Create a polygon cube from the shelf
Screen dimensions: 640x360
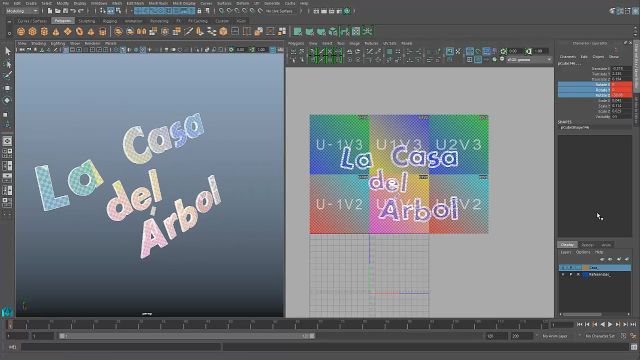33,31
